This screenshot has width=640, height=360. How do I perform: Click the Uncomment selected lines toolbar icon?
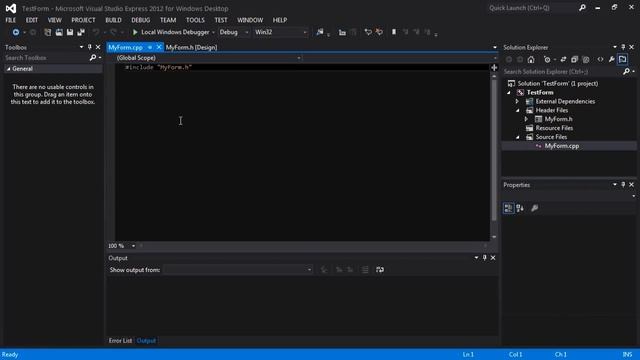[379, 32]
